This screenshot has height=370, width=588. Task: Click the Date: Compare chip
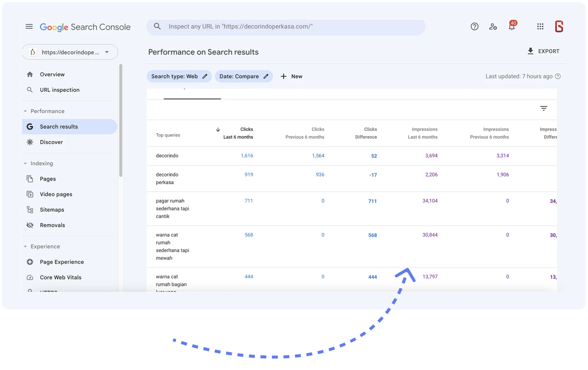pos(244,76)
